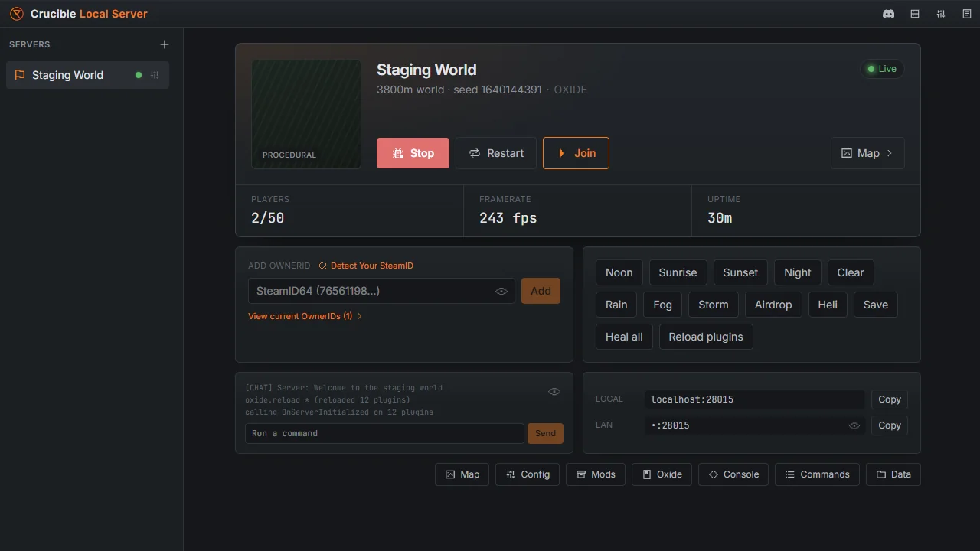Viewport: 980px width, 551px height.
Task: Open the Commands tab
Action: point(817,474)
